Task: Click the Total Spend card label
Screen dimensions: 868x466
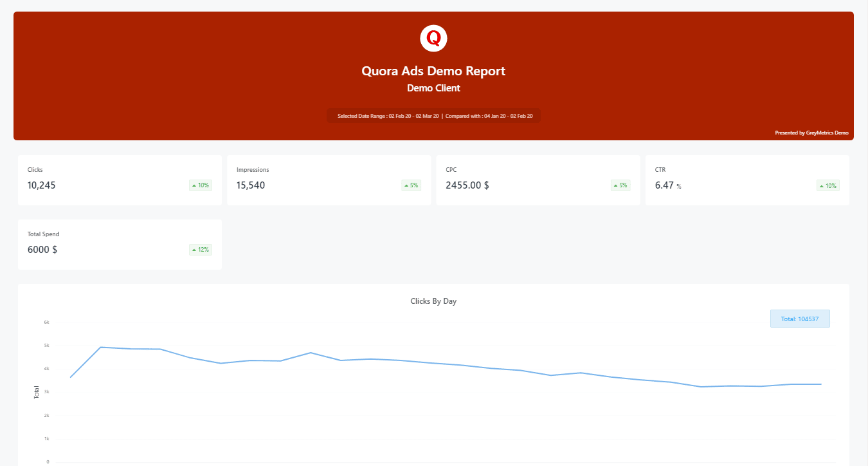Action: (x=44, y=234)
